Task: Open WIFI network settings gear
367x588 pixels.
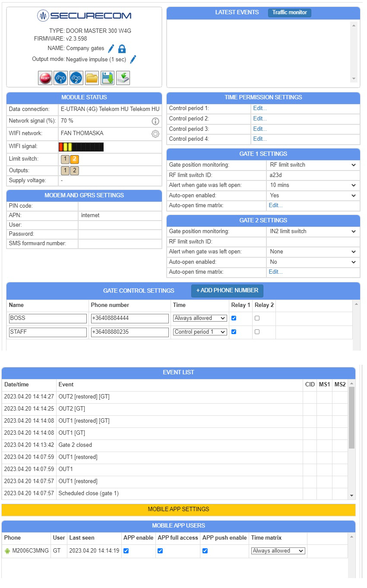Action: click(x=155, y=134)
